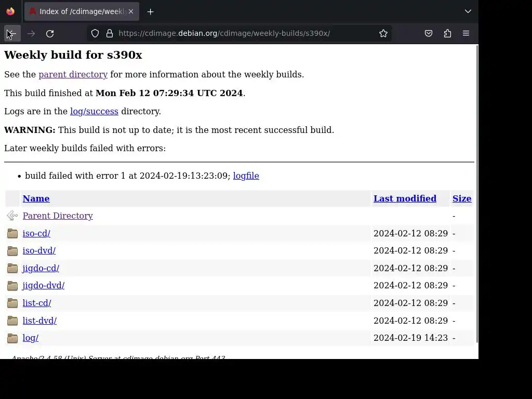Select the Index of /cdimage tab
Image resolution: width=532 pixels, height=399 pixels.
click(x=77, y=11)
